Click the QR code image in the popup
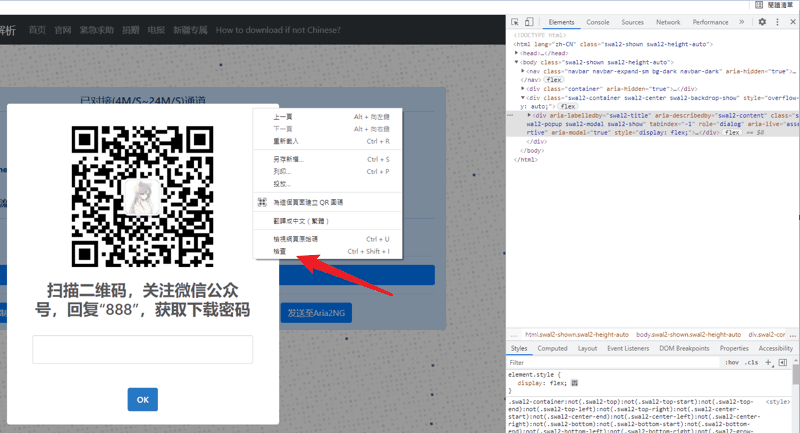The image size is (800, 433). [142, 196]
